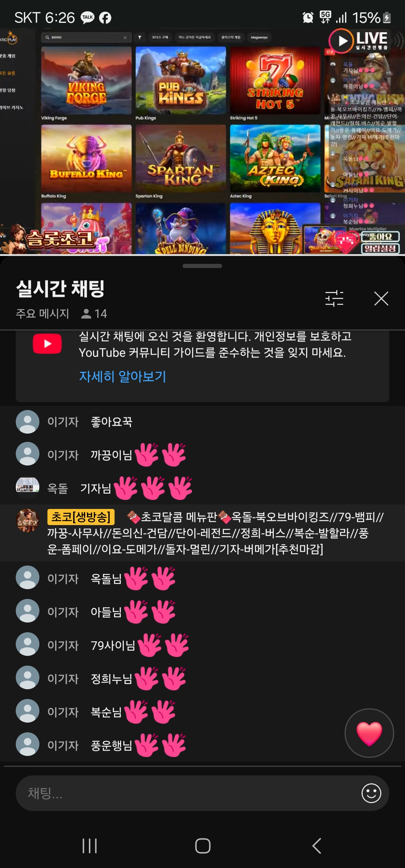Tap the YouTube logo in welcome notice
The image size is (405, 868).
pos(47,343)
